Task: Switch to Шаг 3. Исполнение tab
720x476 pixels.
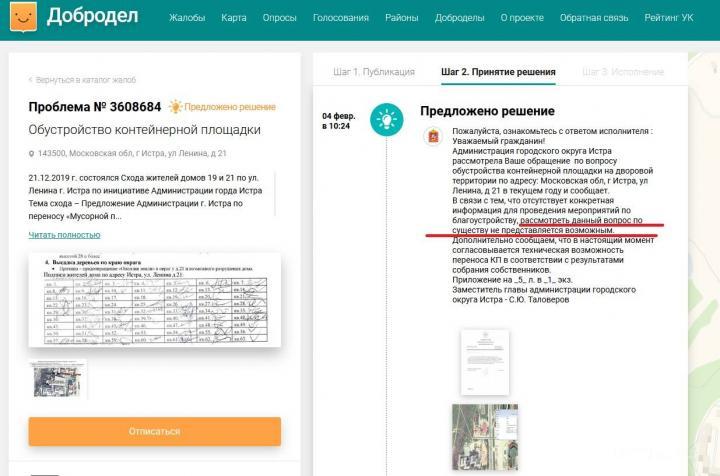Action: (x=623, y=72)
